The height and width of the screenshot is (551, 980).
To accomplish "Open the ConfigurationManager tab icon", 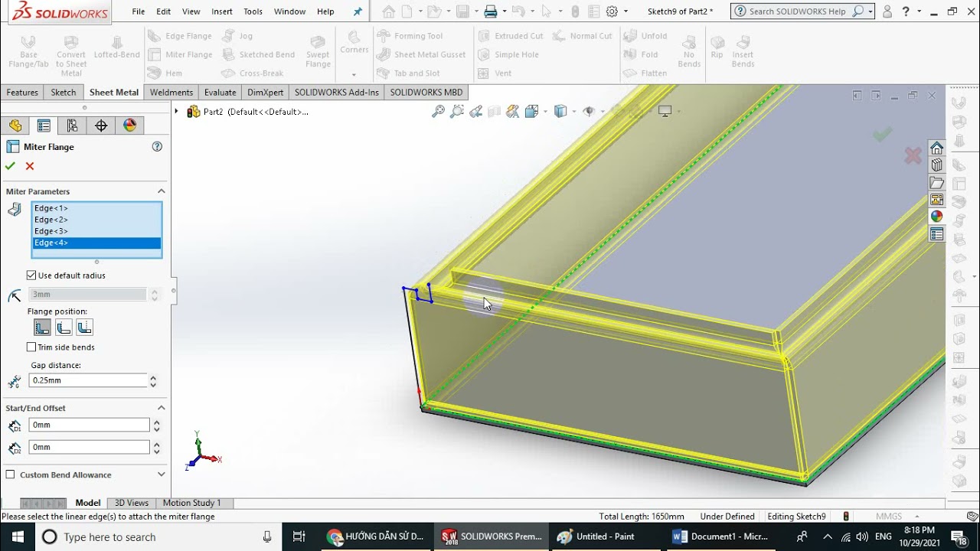I will tap(72, 126).
